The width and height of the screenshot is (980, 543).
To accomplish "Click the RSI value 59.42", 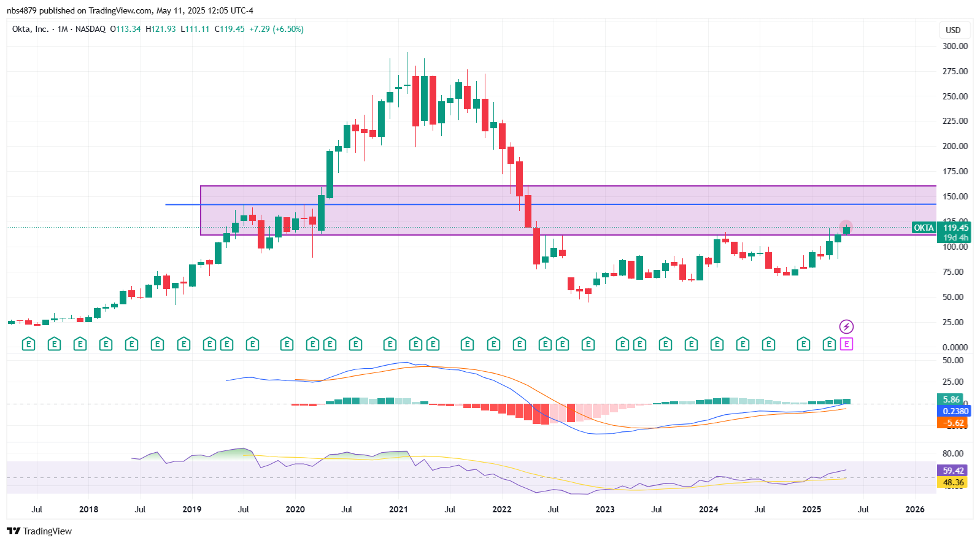I will (953, 471).
